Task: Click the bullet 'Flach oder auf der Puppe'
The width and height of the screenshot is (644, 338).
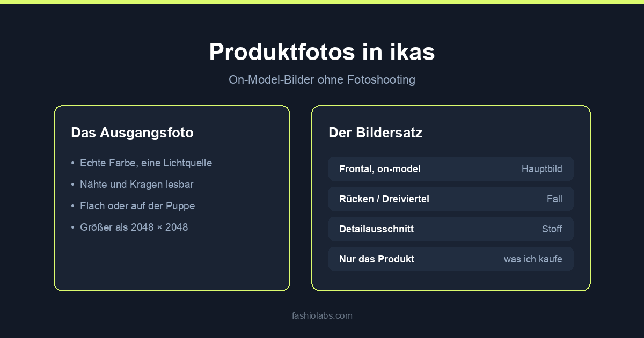Action: pyautogui.click(x=137, y=206)
